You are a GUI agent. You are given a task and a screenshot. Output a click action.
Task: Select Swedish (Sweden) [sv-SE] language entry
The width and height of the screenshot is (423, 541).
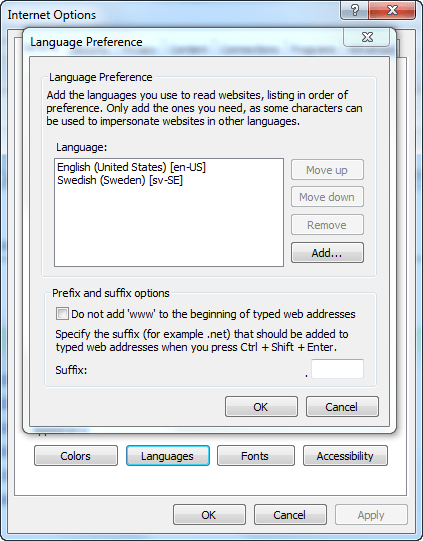click(x=120, y=180)
